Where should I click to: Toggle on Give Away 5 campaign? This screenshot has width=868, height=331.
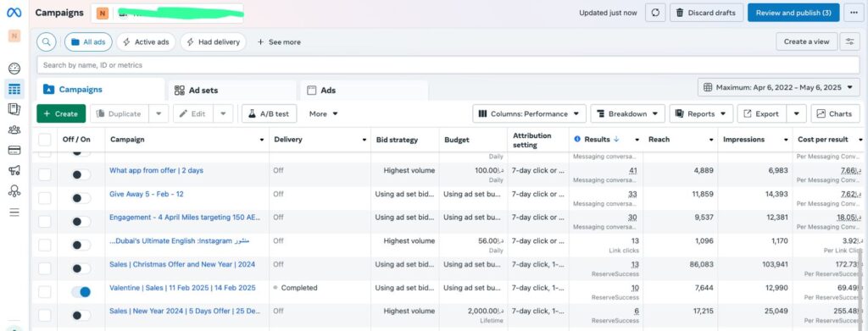pyautogui.click(x=81, y=198)
